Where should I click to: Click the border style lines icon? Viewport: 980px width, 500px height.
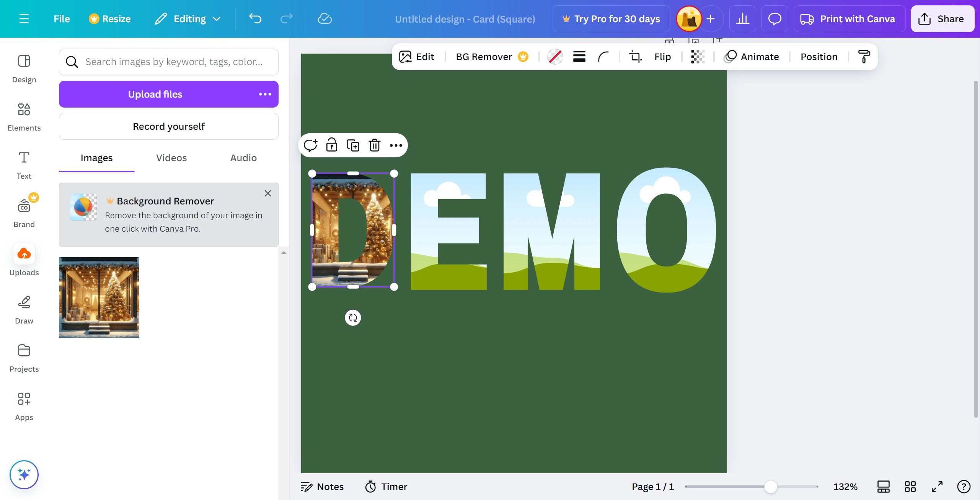[x=579, y=57]
